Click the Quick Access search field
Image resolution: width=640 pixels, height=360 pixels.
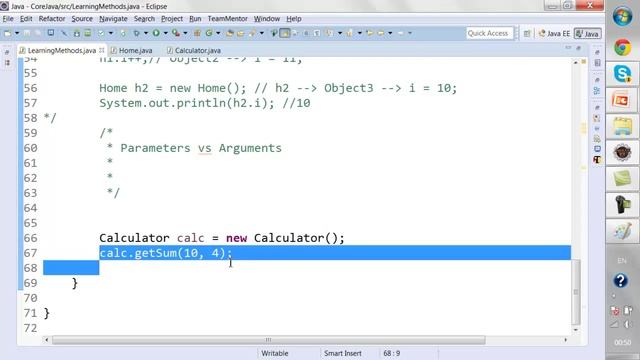[x=489, y=33]
